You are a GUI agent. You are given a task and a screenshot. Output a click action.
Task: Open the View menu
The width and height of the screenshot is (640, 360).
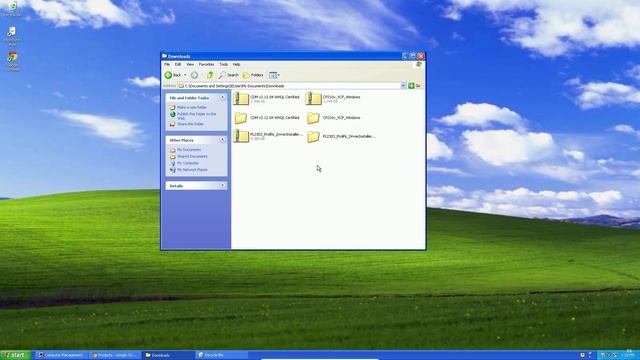(x=190, y=64)
